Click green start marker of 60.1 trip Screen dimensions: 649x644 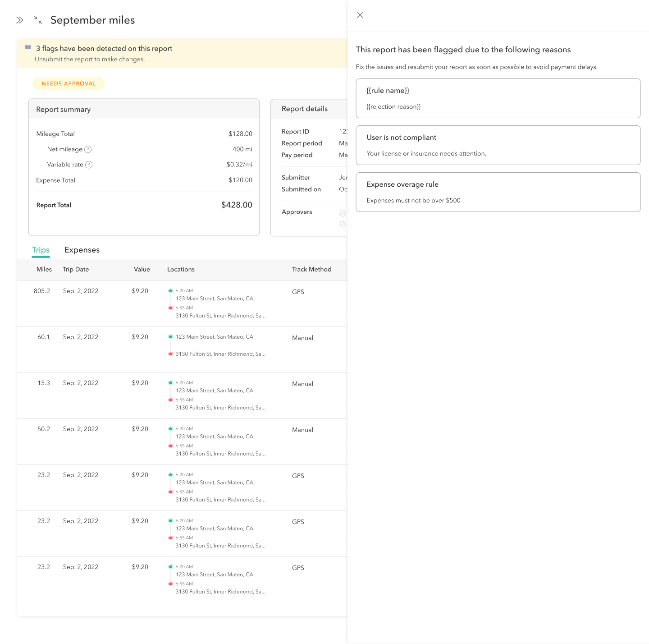point(171,337)
